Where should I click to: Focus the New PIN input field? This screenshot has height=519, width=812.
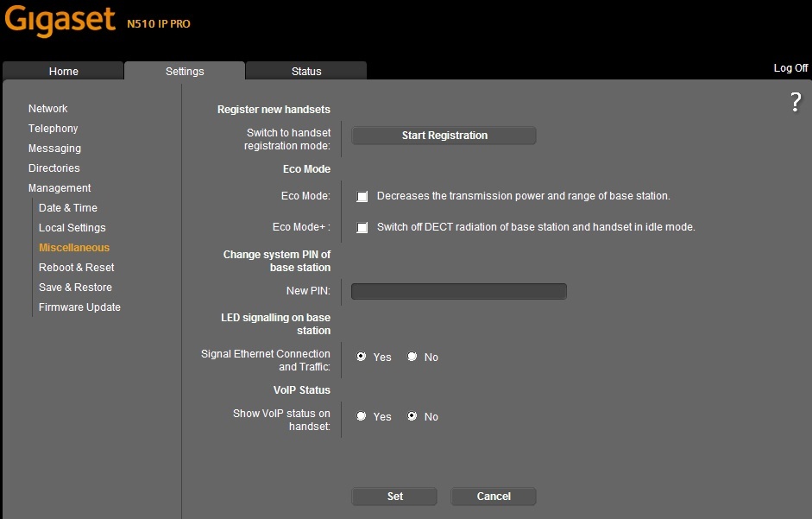pyautogui.click(x=459, y=291)
